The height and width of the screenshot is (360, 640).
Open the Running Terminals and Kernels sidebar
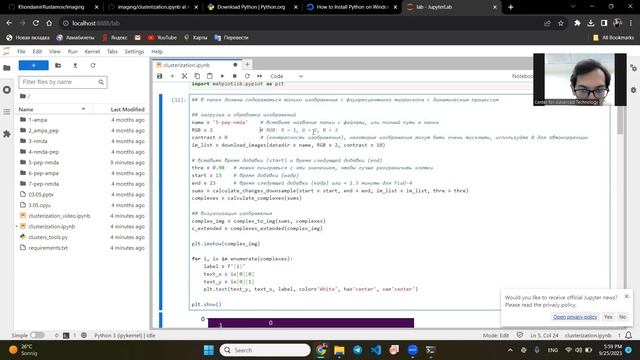click(x=7, y=90)
